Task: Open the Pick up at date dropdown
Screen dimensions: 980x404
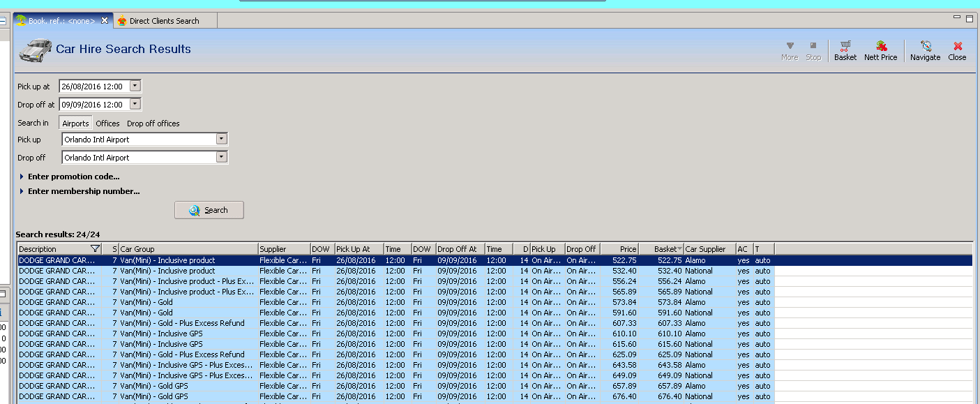Action: (135, 86)
